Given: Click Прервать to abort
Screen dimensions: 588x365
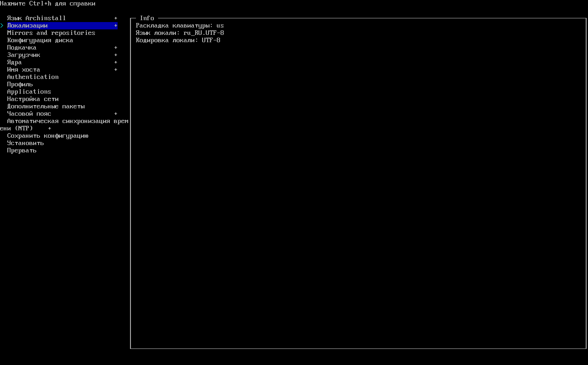Looking at the screenshot, I should click(22, 151).
